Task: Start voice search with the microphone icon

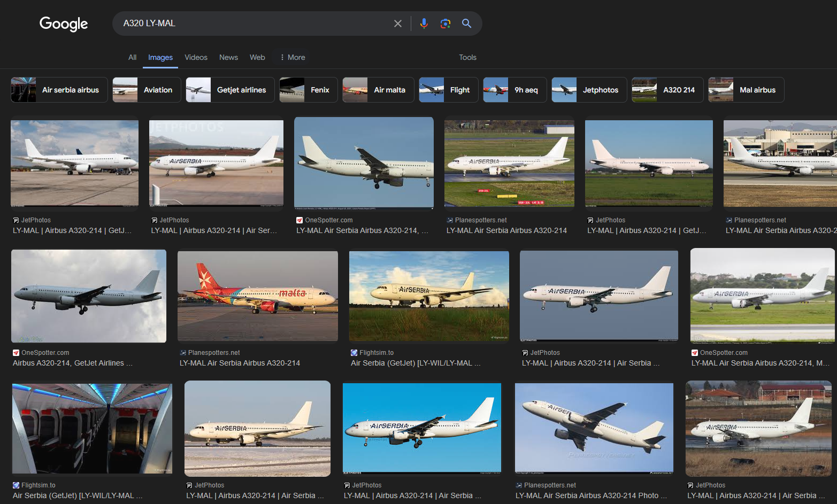Action: pos(424,24)
